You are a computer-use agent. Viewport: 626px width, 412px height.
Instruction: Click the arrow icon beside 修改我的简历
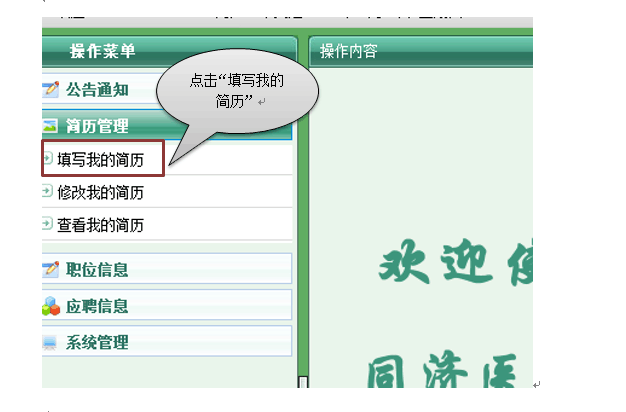pyautogui.click(x=47, y=191)
